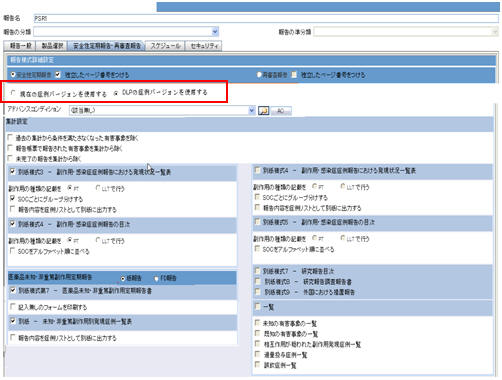Image resolution: width=502 pixels, height=380 pixels.
Task: Switch to the 報告一般 tab
Action: (x=21, y=46)
